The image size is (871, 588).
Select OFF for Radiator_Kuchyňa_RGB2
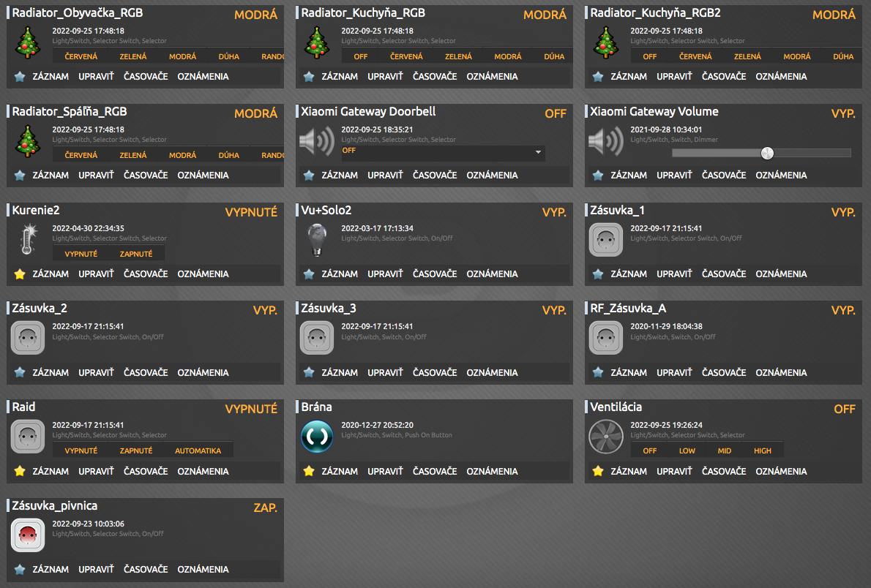(x=649, y=56)
